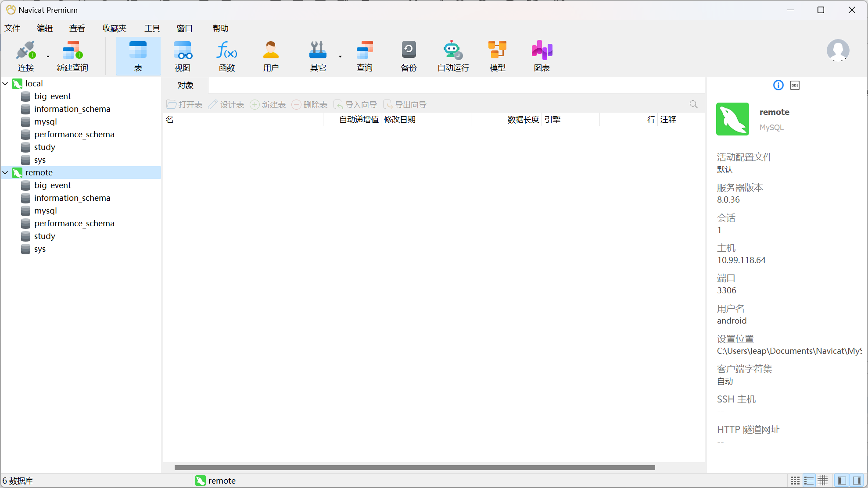The image size is (868, 488).
Task: Open the 收藏夹 (Favorites) menu
Action: [x=115, y=28]
